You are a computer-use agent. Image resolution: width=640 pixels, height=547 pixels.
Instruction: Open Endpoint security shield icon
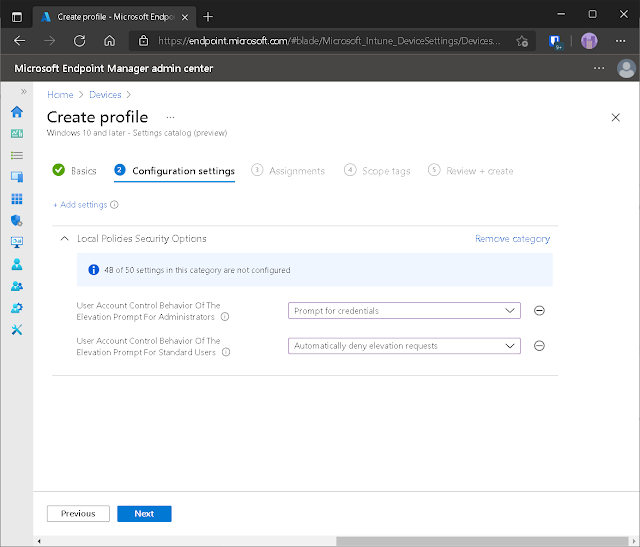click(x=16, y=220)
